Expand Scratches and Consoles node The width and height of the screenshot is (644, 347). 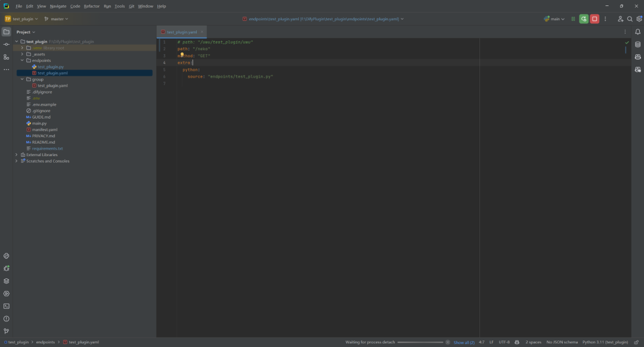(17, 161)
